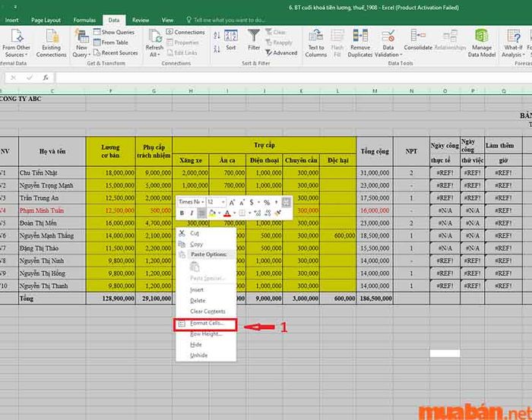Image resolution: width=532 pixels, height=420 pixels.
Task: Open the Formulas tab
Action: pyautogui.click(x=84, y=20)
